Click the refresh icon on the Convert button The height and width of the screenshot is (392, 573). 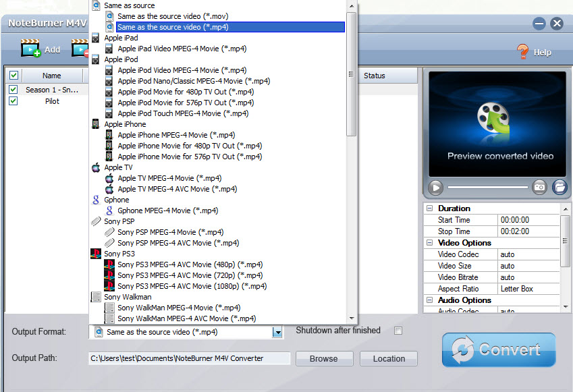(x=462, y=349)
